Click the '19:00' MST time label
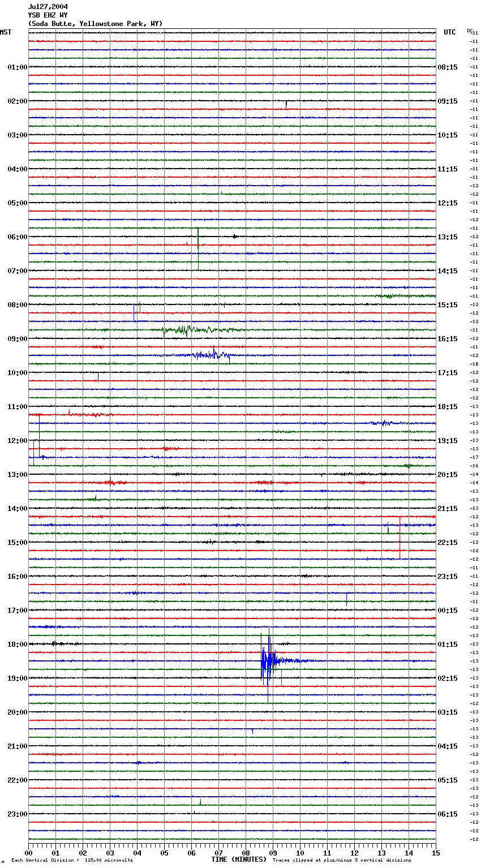Screen dimensions: 481x868 click(18, 678)
